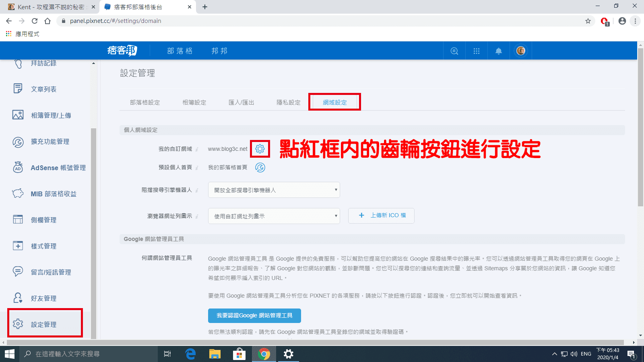644x362 pixels.
Task: Open the 瀏覽器網址列圖示 dropdown
Action: pos(274,216)
